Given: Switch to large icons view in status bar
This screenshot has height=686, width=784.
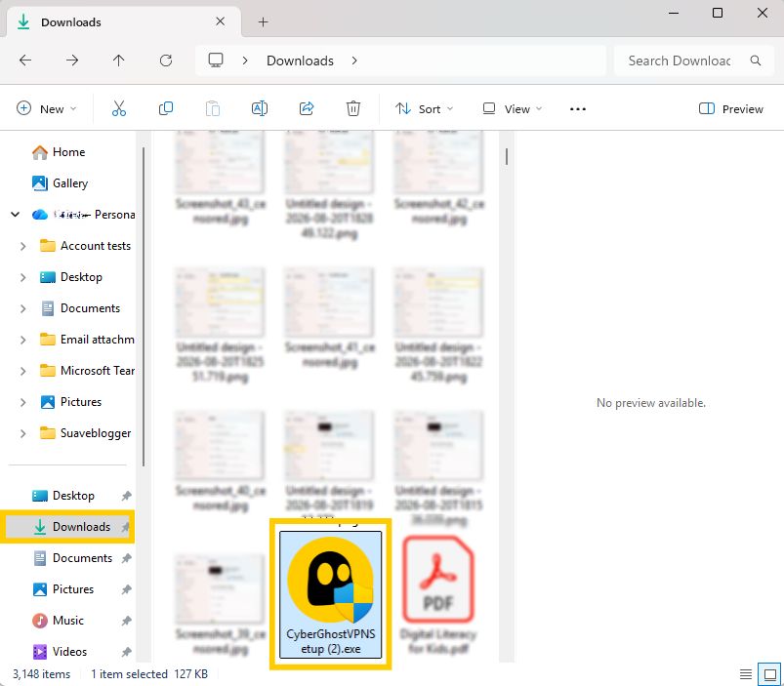Looking at the screenshot, I should [770, 674].
